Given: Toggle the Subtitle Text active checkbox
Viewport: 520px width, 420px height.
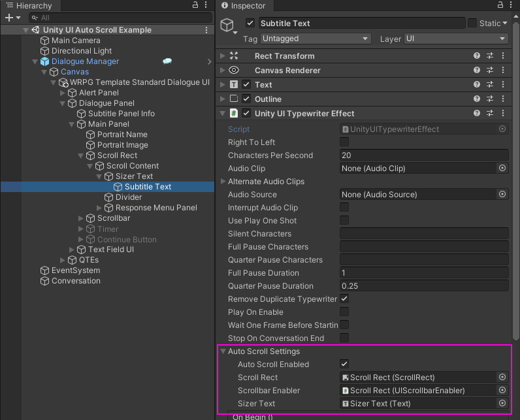Looking at the screenshot, I should click(250, 24).
